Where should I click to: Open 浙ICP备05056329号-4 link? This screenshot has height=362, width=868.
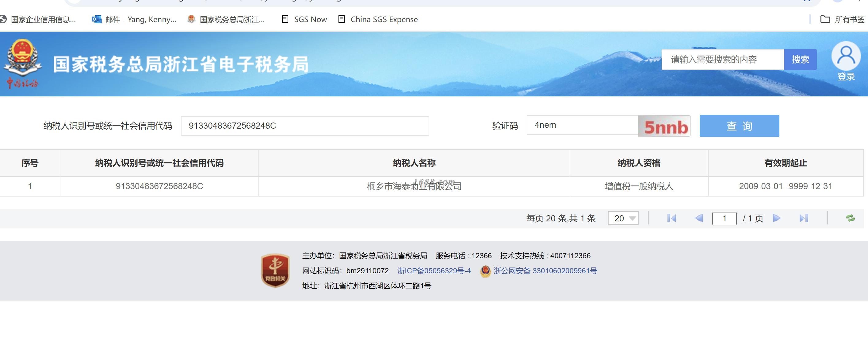click(434, 271)
